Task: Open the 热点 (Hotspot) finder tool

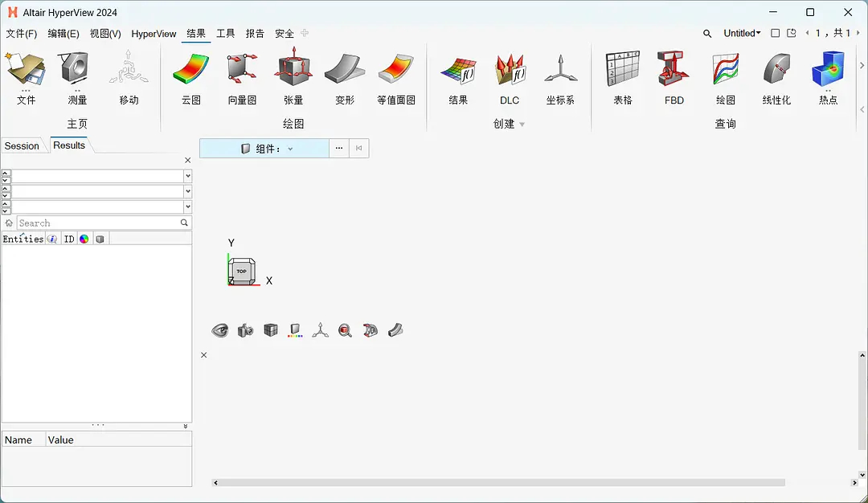Action: coord(828,77)
